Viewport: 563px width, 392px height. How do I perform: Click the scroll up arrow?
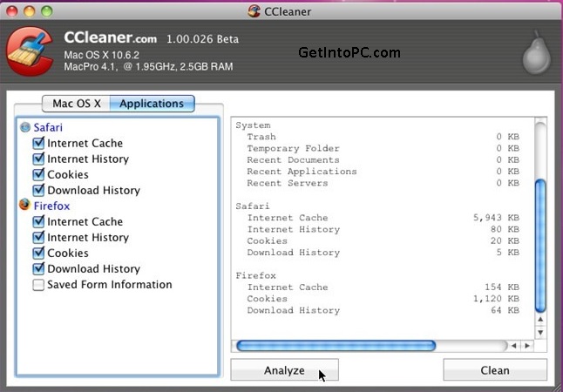click(540, 319)
